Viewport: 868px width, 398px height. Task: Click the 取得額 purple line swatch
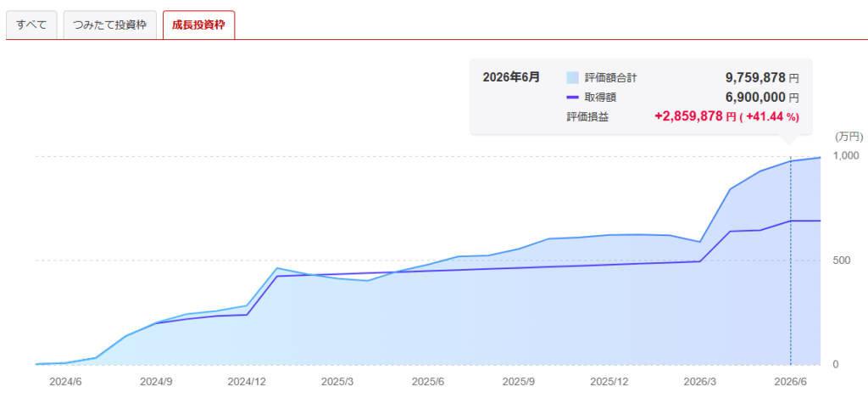572,97
